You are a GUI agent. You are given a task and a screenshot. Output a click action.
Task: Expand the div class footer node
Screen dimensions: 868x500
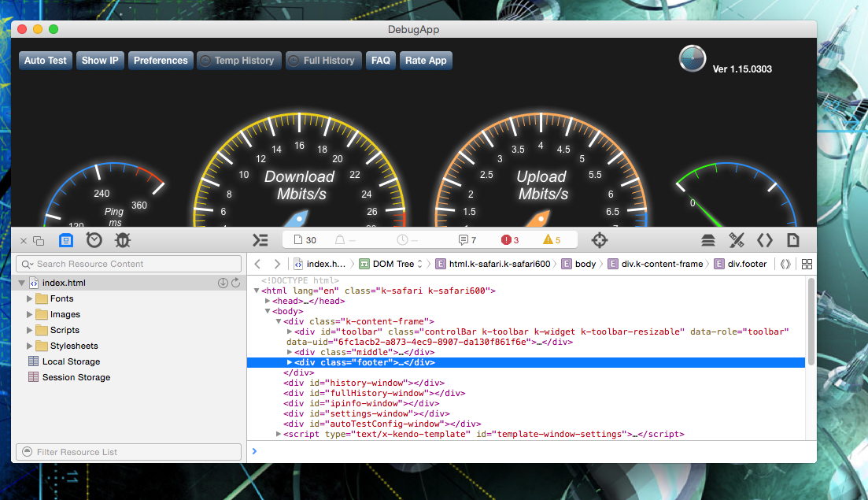click(x=290, y=362)
